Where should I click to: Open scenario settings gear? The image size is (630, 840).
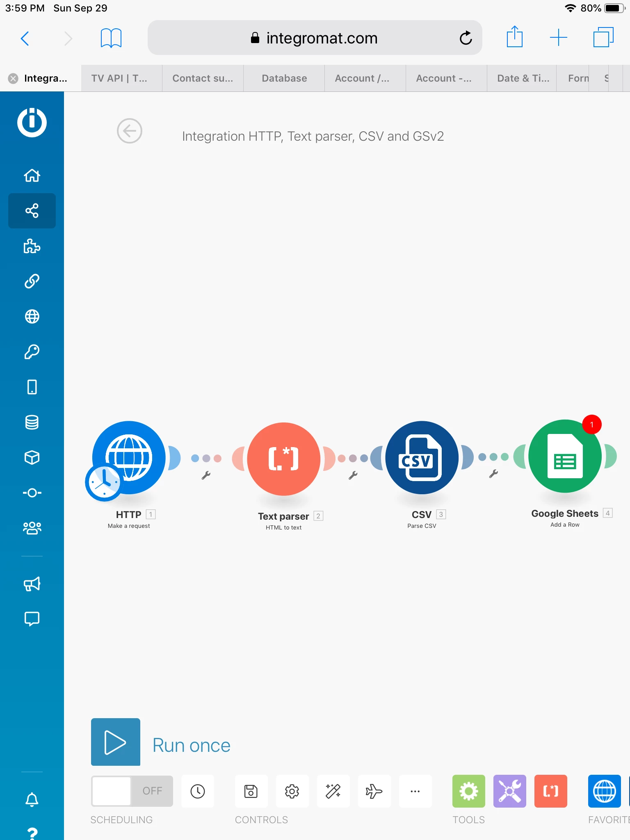292,791
